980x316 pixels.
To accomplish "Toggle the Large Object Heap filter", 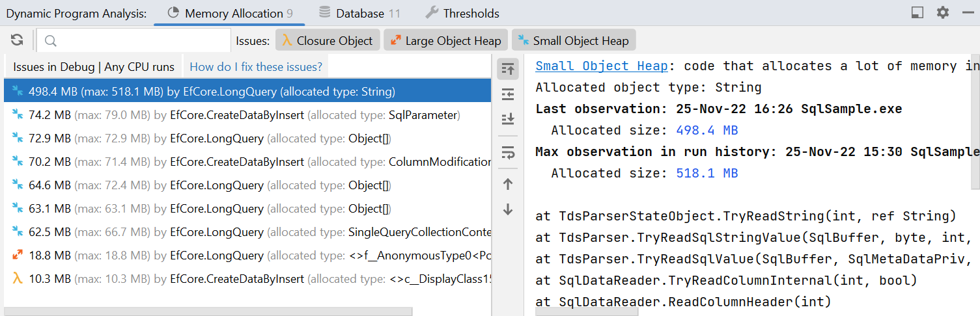I will coord(445,40).
